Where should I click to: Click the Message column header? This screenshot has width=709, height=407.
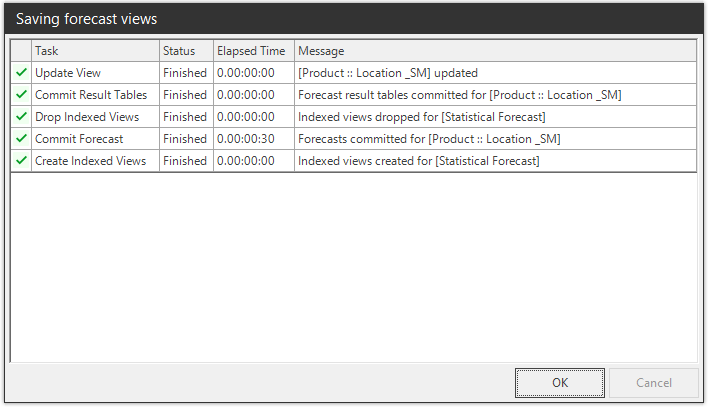click(495, 51)
